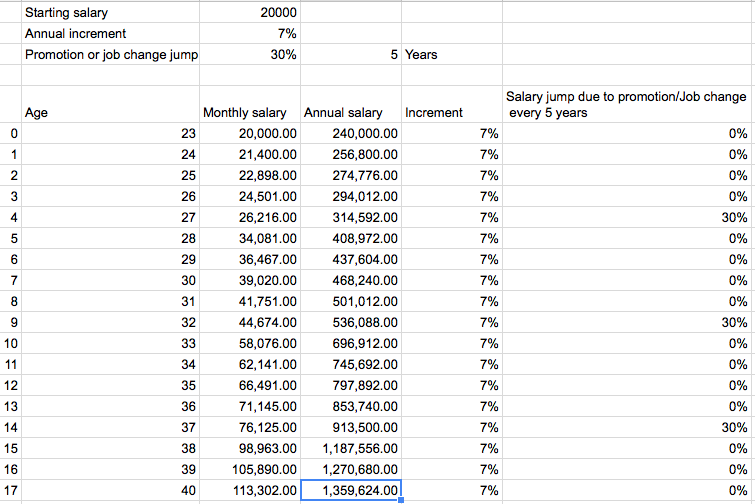
Task: Click monthly salary 105,890.00
Action: point(250,469)
